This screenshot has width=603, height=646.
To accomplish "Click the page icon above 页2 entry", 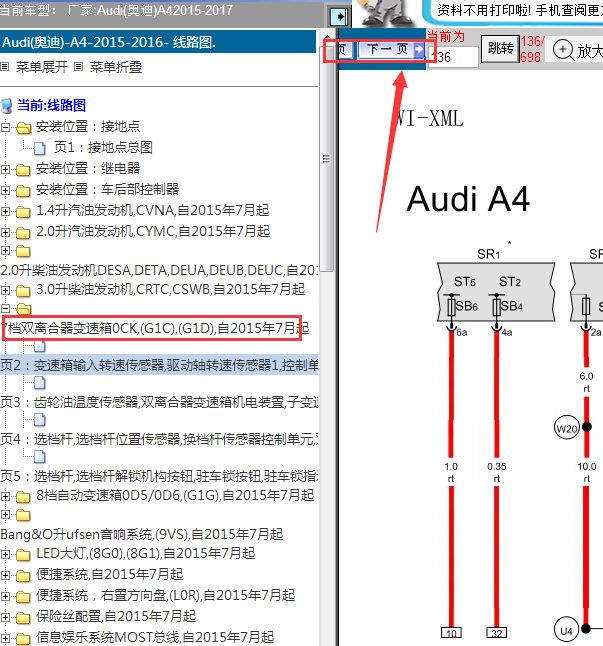I will click(x=40, y=346).
